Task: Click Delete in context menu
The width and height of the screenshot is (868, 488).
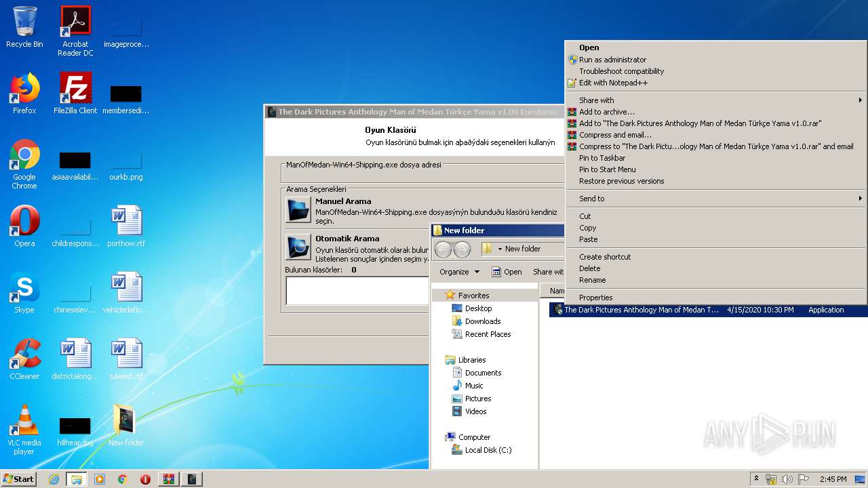Action: tap(716, 268)
